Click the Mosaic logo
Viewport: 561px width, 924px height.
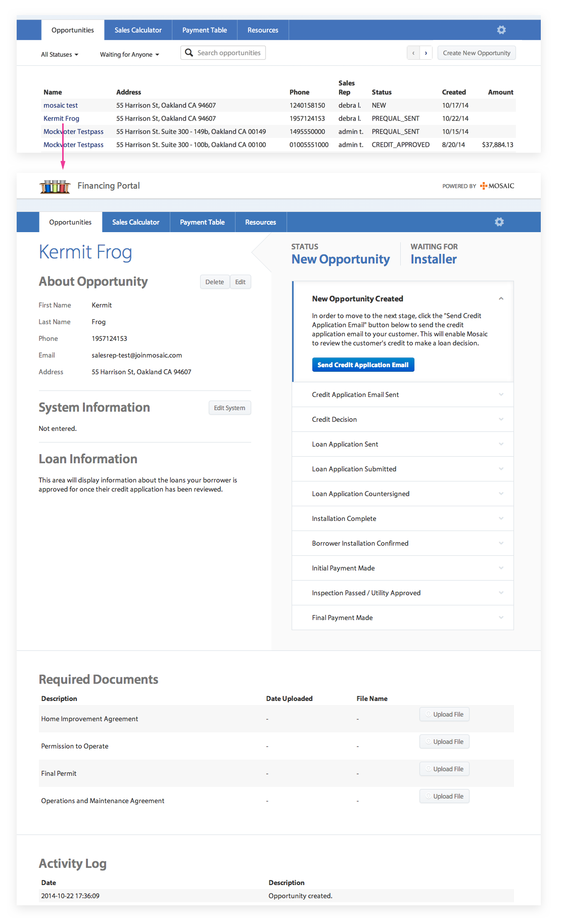pyautogui.click(x=497, y=186)
